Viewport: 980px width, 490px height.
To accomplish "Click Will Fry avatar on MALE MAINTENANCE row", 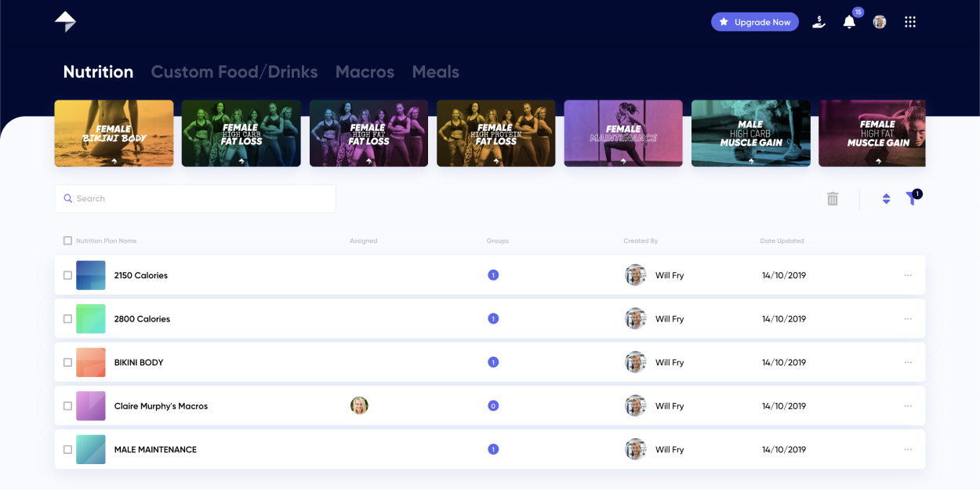I will coord(635,449).
